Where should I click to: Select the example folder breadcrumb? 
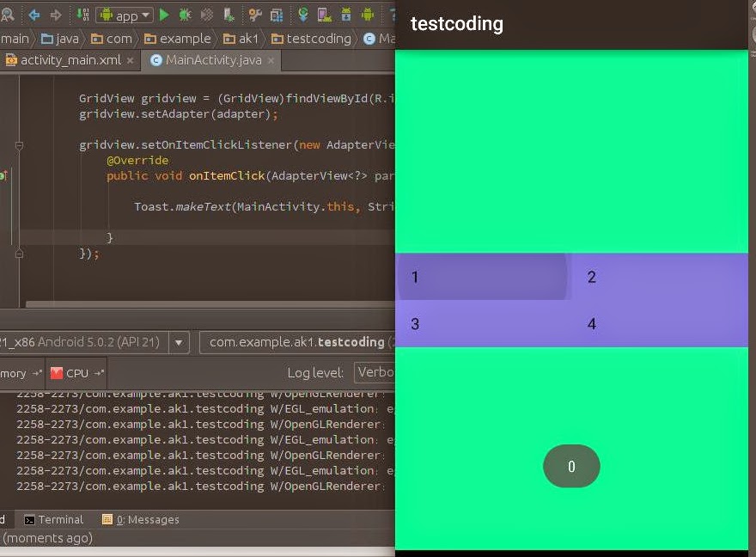point(178,39)
